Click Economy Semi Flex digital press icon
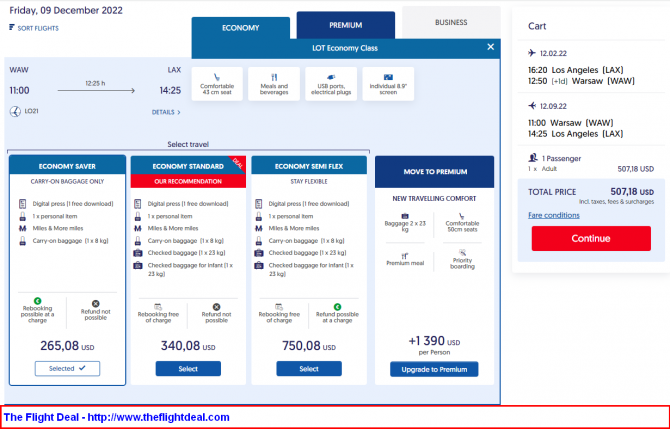Viewport: 670px width, 429px height. pyautogui.click(x=259, y=204)
